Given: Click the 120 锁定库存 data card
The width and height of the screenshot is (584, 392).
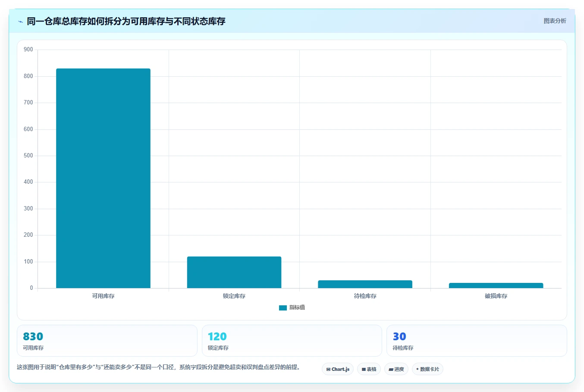Looking at the screenshot, I should point(292,341).
